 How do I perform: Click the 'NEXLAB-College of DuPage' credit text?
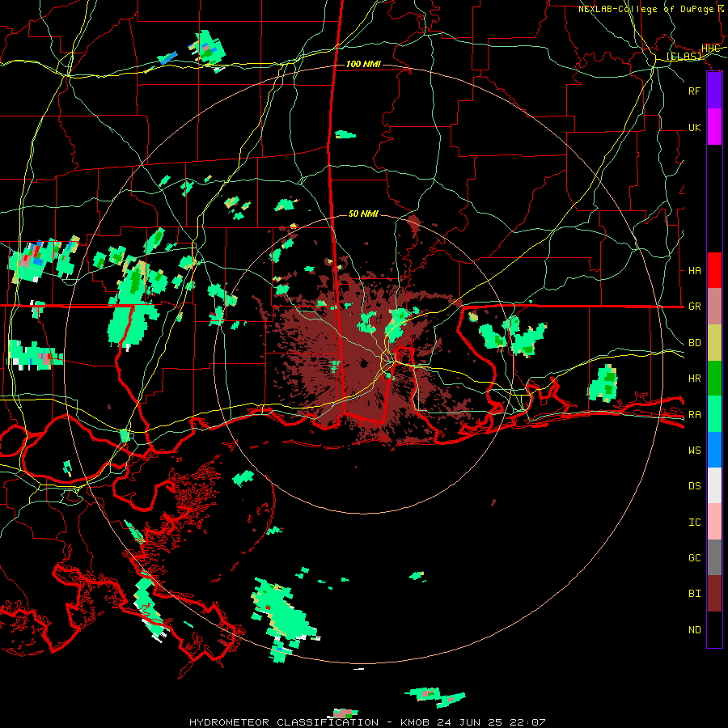coord(645,9)
